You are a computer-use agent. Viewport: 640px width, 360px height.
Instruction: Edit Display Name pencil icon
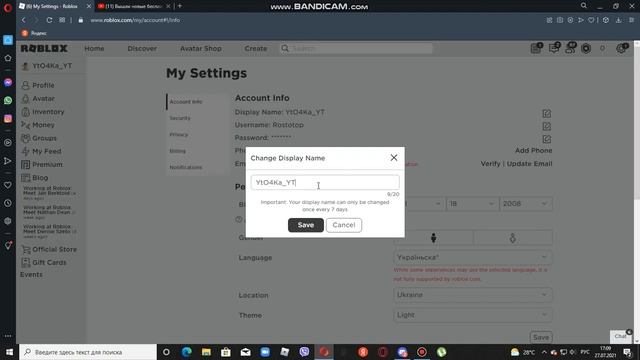[547, 113]
